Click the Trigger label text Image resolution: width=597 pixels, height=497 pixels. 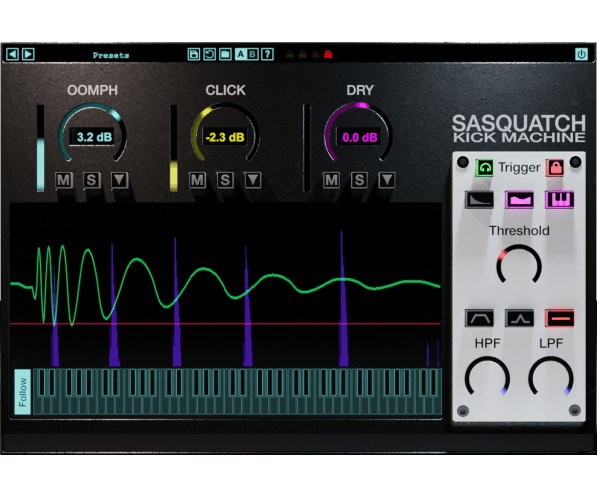519,168
